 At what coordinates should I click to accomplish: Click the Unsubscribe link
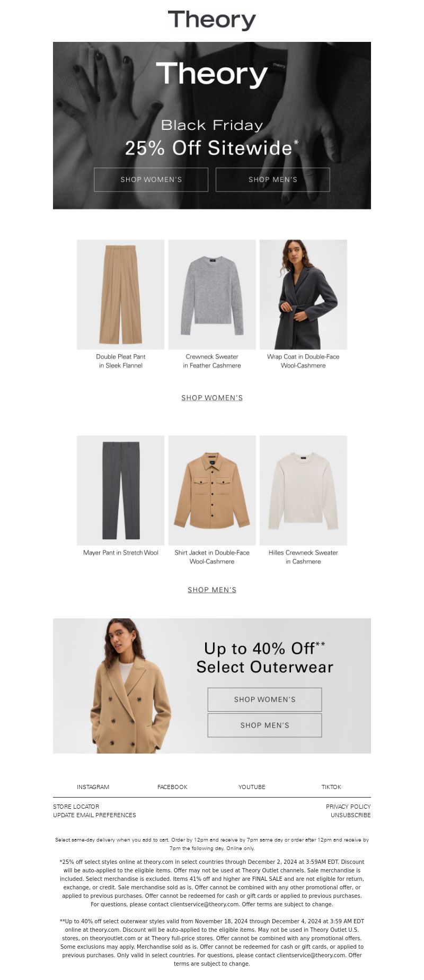[x=351, y=815]
